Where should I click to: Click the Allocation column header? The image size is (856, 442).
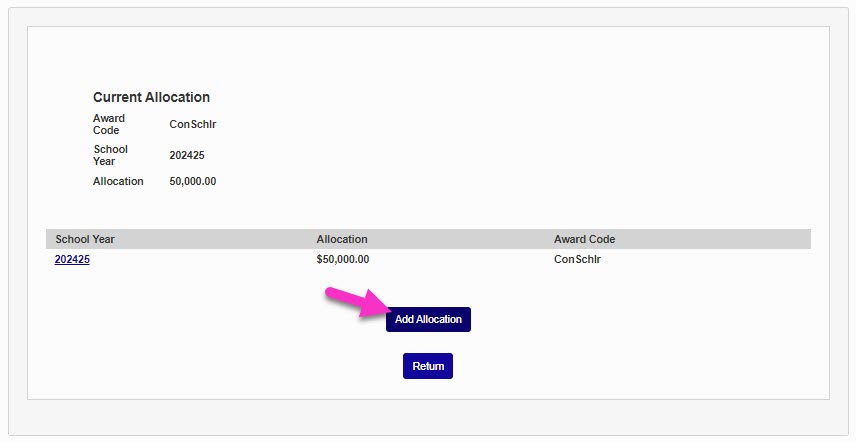tap(342, 240)
